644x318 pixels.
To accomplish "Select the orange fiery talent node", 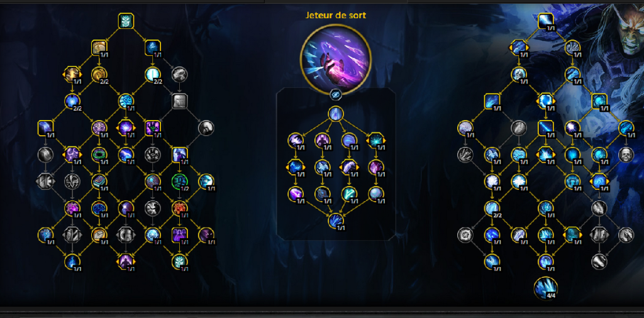I will click(179, 208).
